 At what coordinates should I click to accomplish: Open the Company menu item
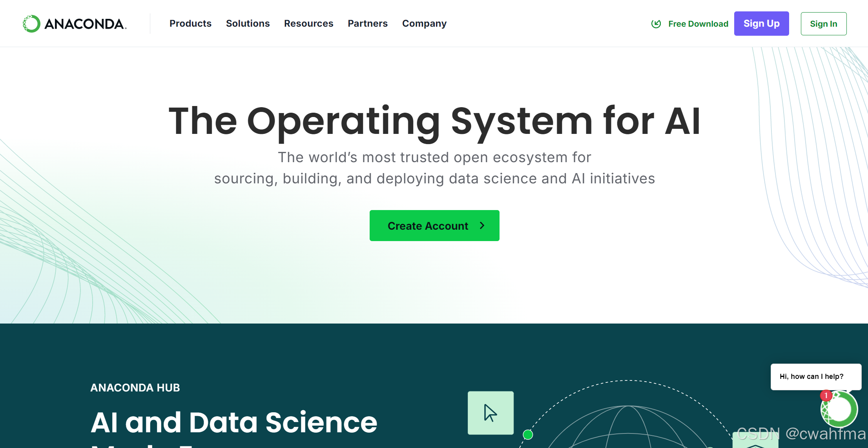[x=424, y=24]
